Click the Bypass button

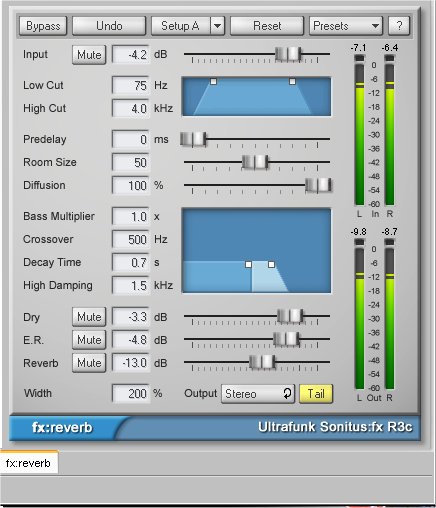tap(43, 26)
